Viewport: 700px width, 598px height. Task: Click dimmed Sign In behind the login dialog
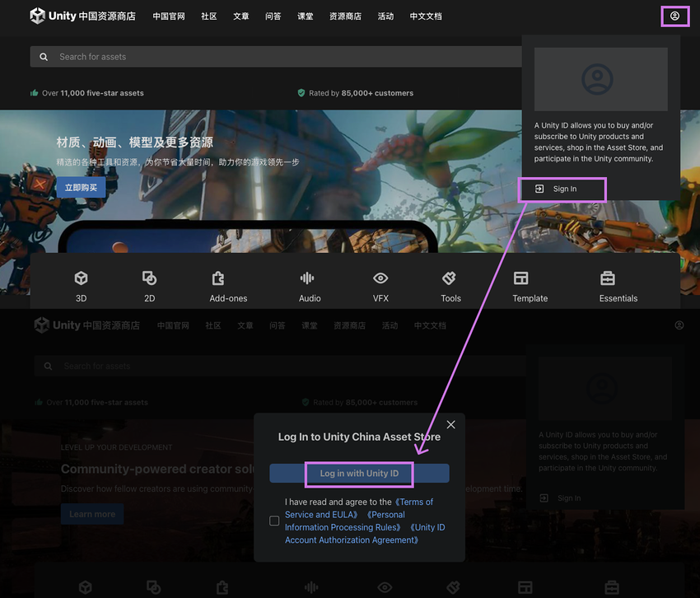pos(569,498)
